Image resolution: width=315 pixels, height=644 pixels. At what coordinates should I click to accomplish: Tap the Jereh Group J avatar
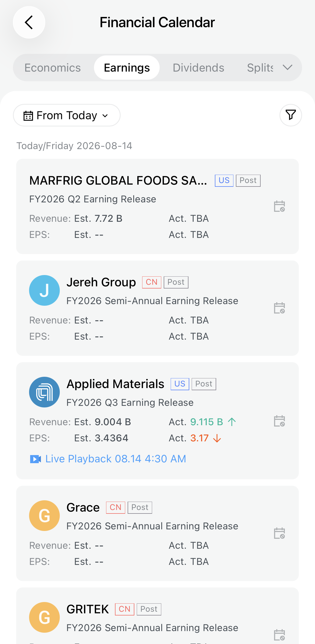coord(44,290)
